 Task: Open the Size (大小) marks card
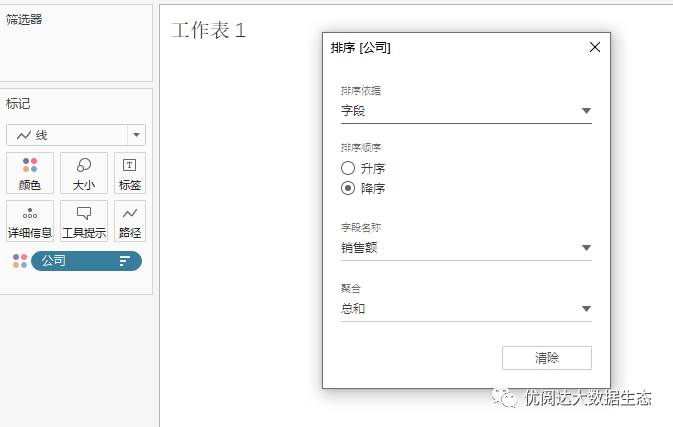pos(84,173)
